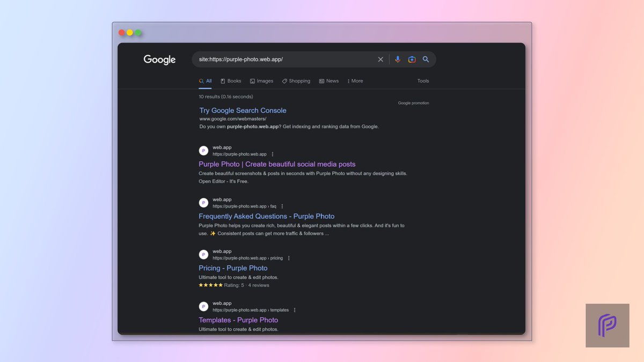Switch to the Books tab

click(231, 81)
